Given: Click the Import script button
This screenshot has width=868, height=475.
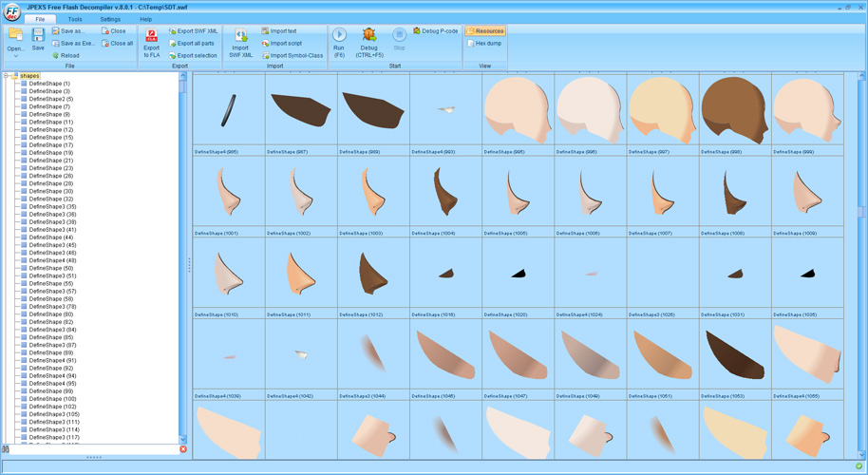Looking at the screenshot, I should (281, 44).
